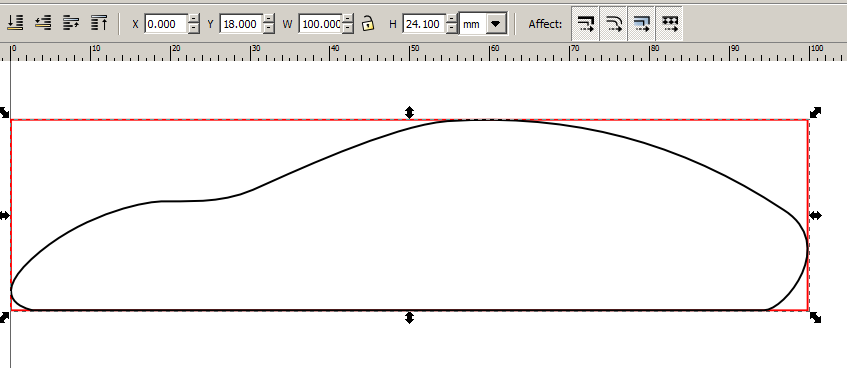847x368 pixels.
Task: Toggle move patterns with object button
Action: pos(670,23)
